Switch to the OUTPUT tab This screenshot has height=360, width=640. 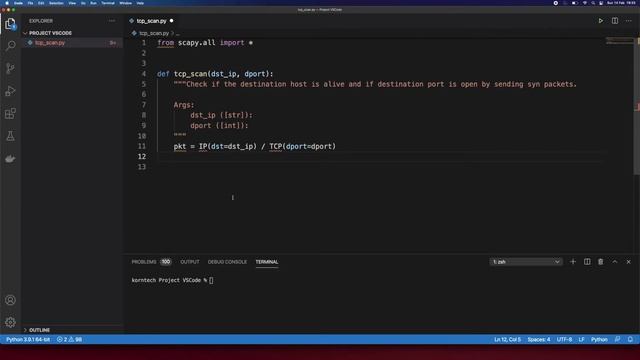point(190,262)
